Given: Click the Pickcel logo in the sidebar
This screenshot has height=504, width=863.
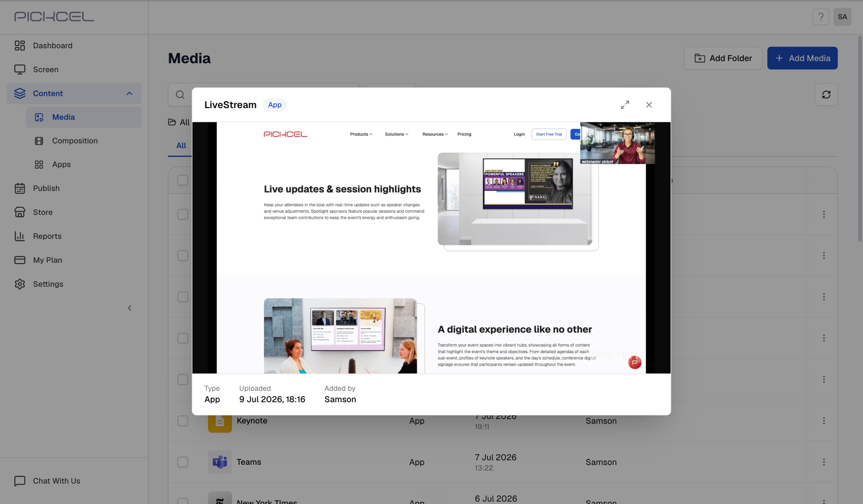Looking at the screenshot, I should coord(54,16).
